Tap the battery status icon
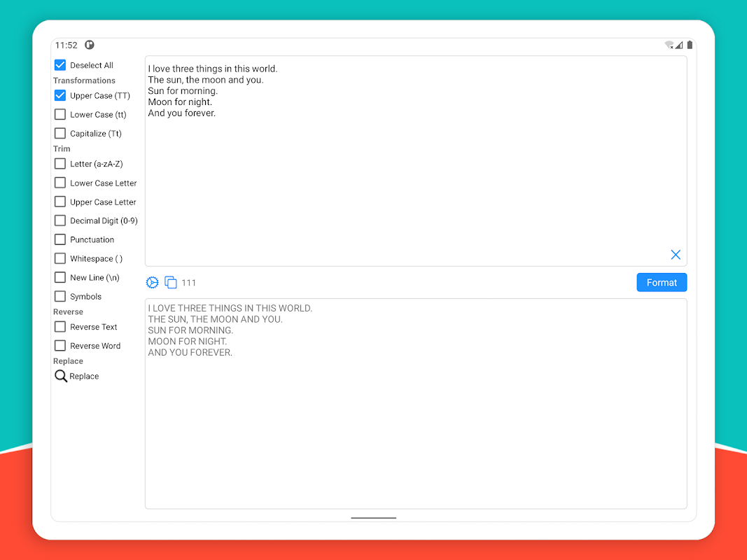747x560 pixels. pyautogui.click(x=690, y=45)
